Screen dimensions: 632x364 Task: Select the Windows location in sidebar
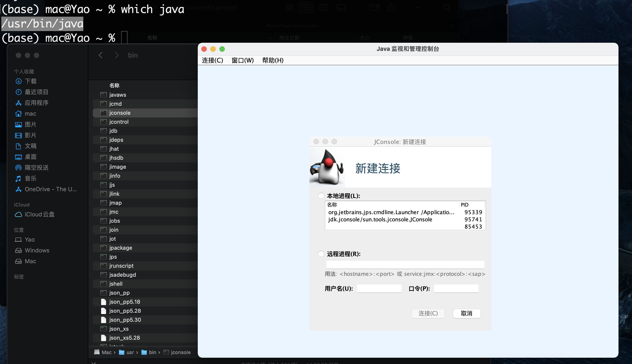[x=36, y=250]
